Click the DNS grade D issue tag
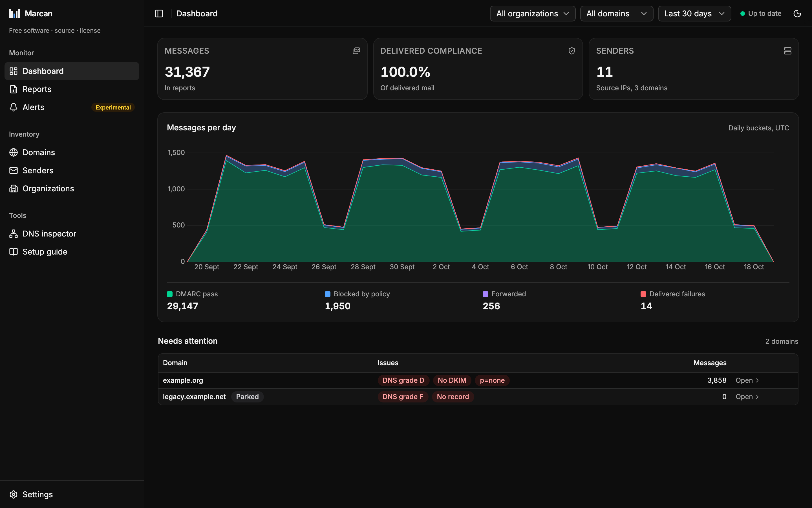The height and width of the screenshot is (508, 812). pos(403,380)
